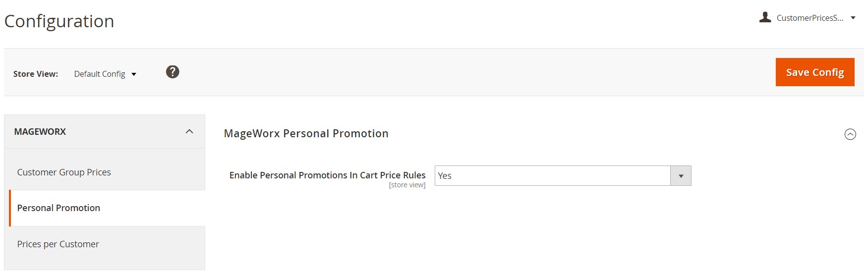Screen dimensions: 868x276
Task: Open the Customer Group Prices tab
Action: tap(64, 172)
